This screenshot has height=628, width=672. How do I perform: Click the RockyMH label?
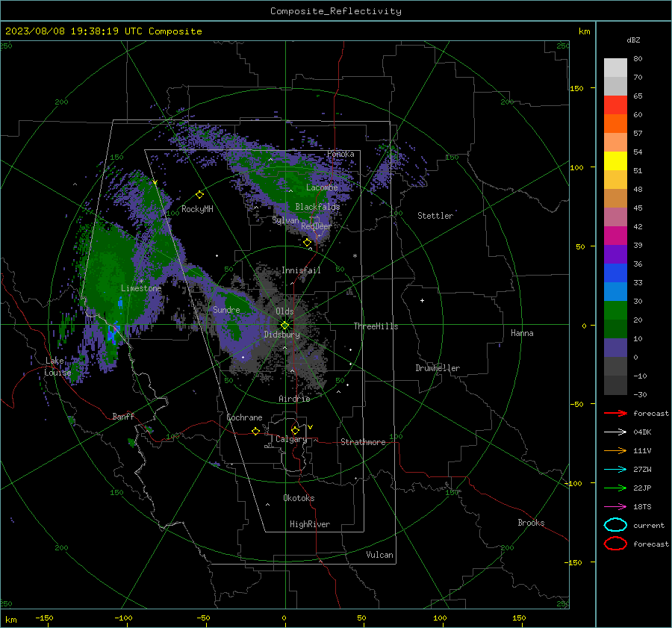[197, 209]
